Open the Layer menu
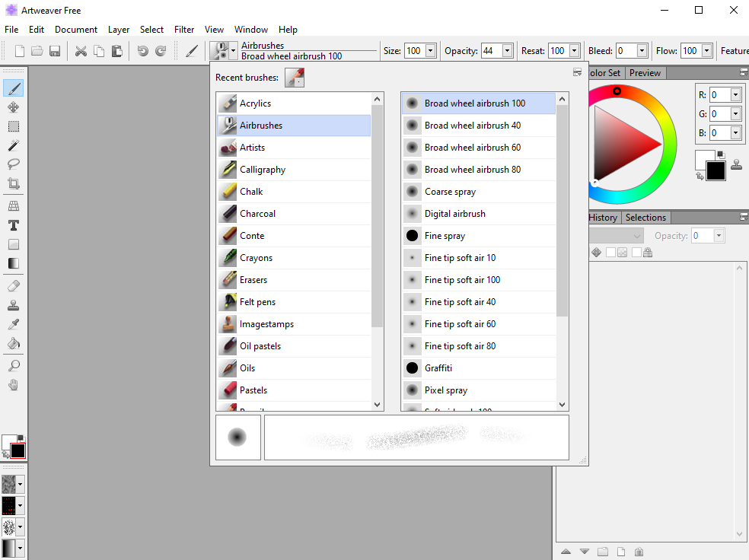The height and width of the screenshot is (560, 749). pos(119,30)
